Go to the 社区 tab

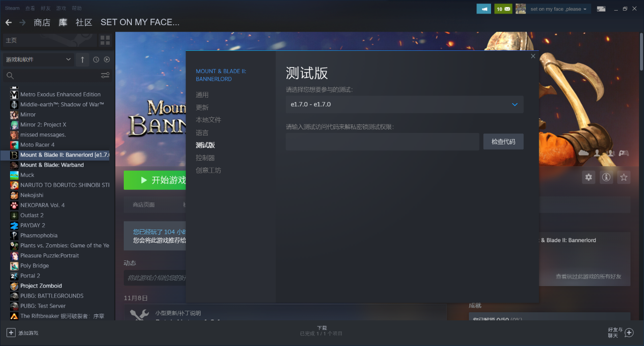tap(84, 23)
